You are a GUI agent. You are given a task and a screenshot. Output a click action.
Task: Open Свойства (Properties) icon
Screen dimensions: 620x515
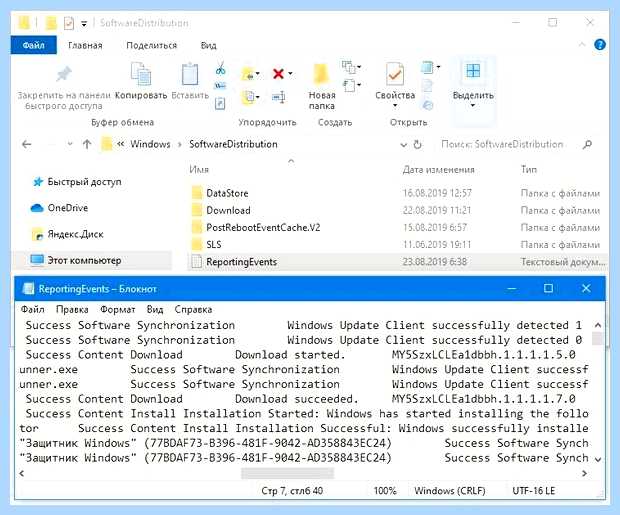(395, 74)
